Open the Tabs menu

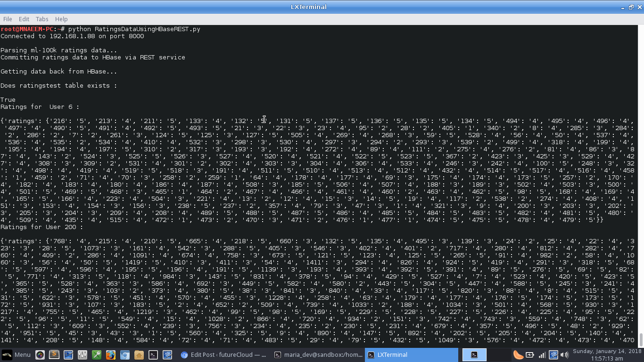42,19
